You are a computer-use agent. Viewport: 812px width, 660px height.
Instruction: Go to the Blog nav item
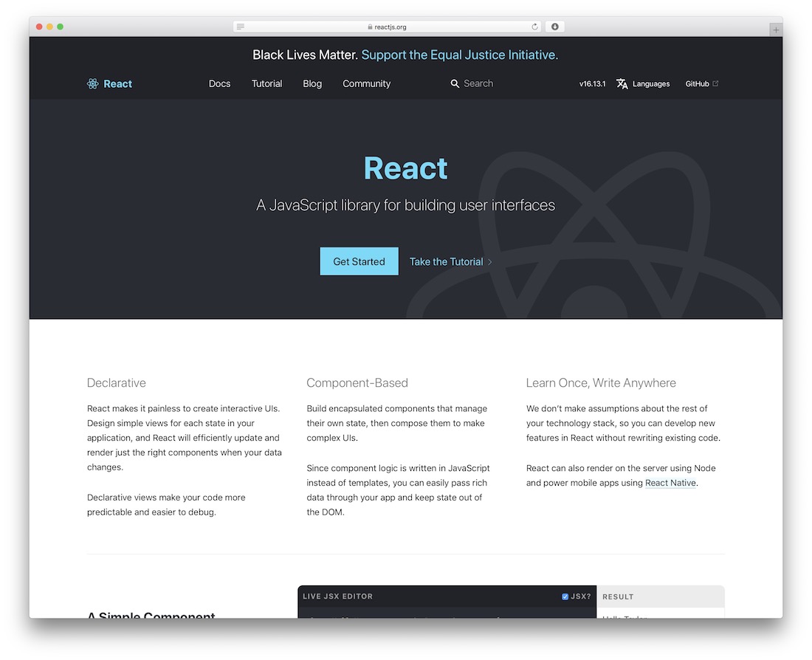[x=312, y=83]
